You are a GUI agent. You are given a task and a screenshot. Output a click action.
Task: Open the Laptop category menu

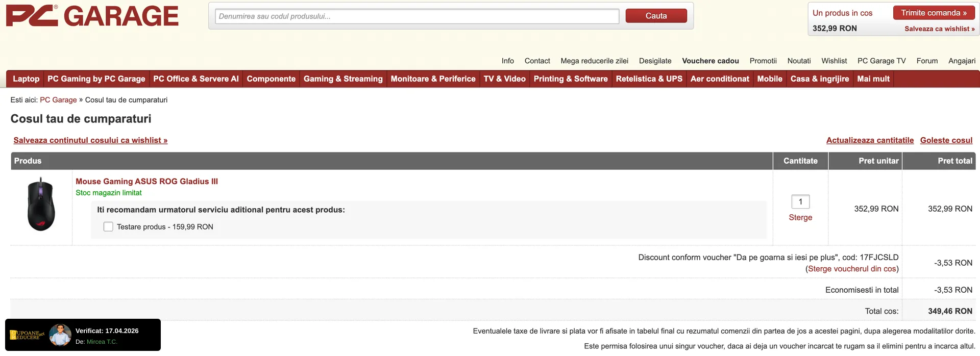(26, 79)
